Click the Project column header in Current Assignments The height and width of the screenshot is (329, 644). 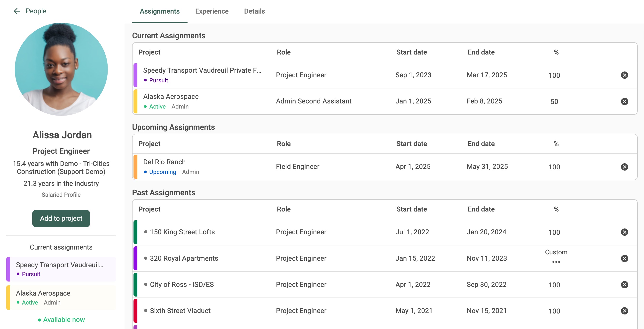point(149,52)
